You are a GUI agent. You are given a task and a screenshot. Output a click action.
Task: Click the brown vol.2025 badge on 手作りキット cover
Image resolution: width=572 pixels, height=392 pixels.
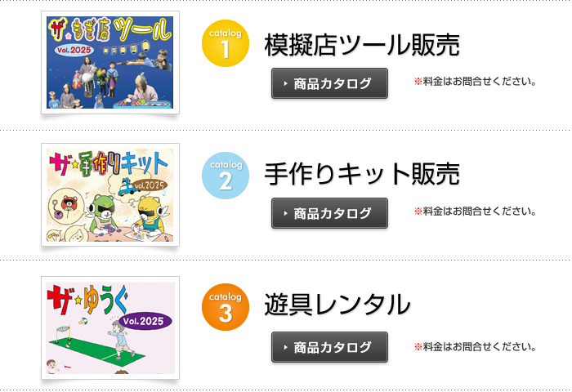tap(150, 185)
